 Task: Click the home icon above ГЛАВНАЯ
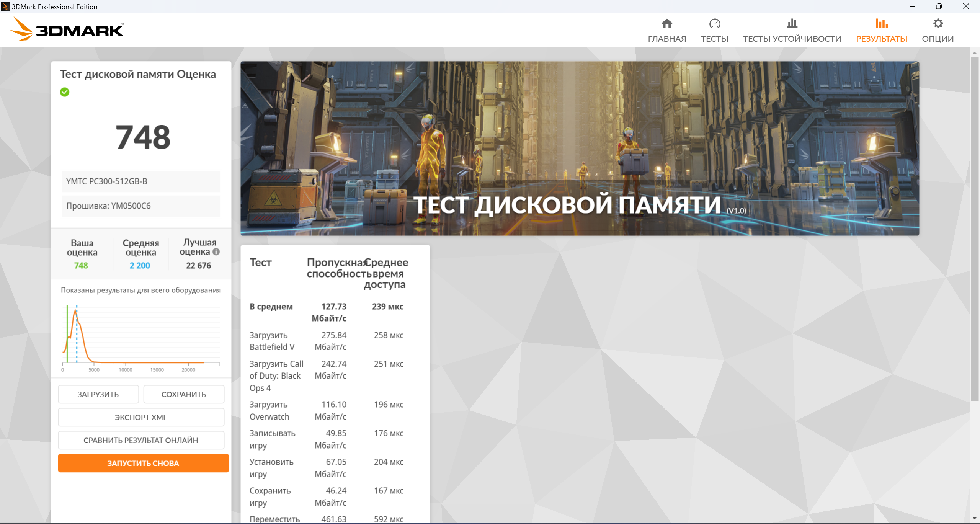click(666, 24)
